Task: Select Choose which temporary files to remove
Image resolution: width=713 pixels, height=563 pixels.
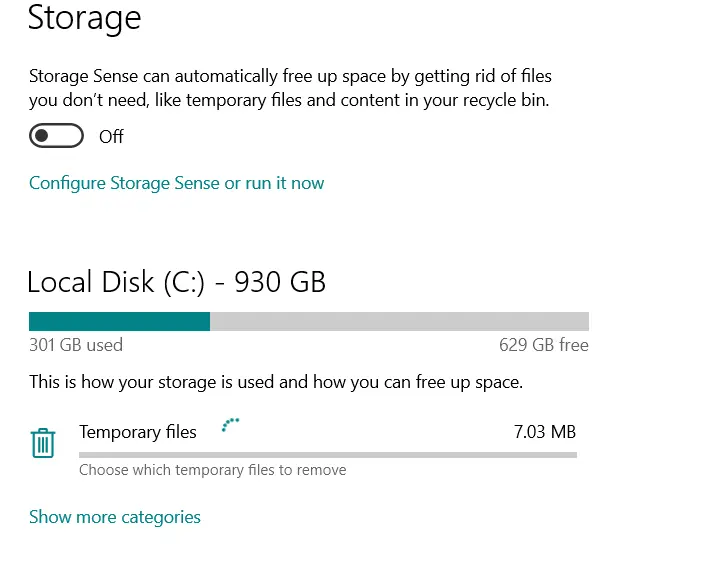Action: click(212, 470)
